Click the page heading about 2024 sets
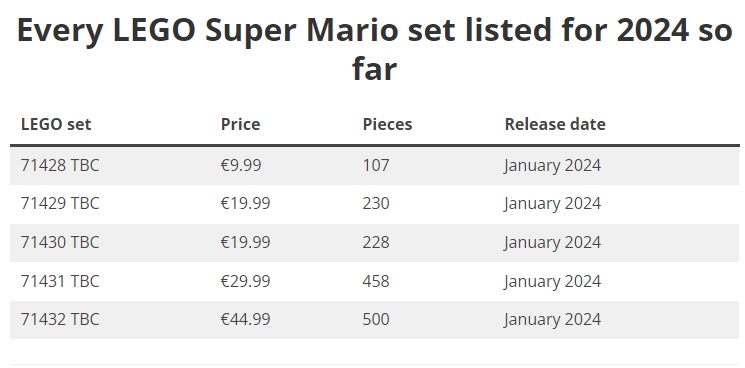 coord(374,49)
